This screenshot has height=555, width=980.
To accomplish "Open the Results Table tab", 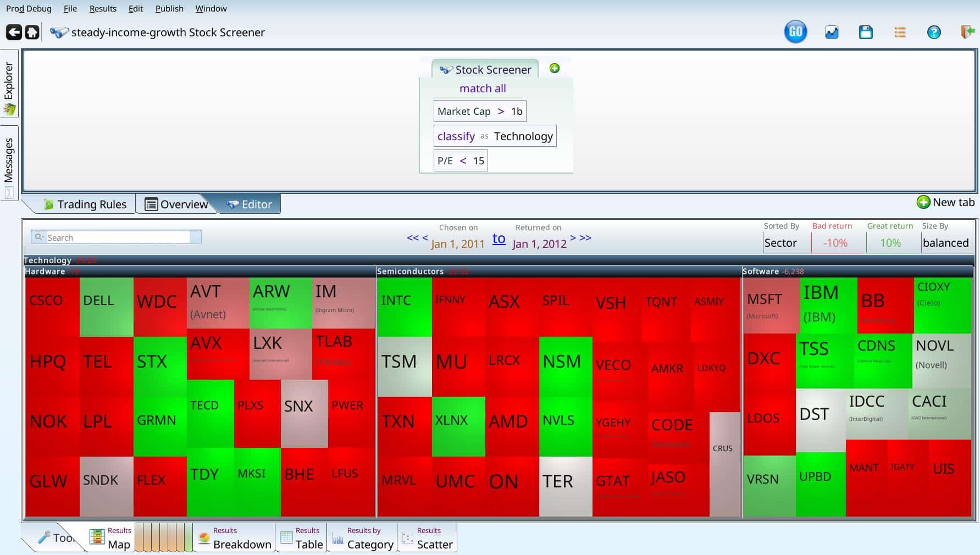I will click(301, 537).
